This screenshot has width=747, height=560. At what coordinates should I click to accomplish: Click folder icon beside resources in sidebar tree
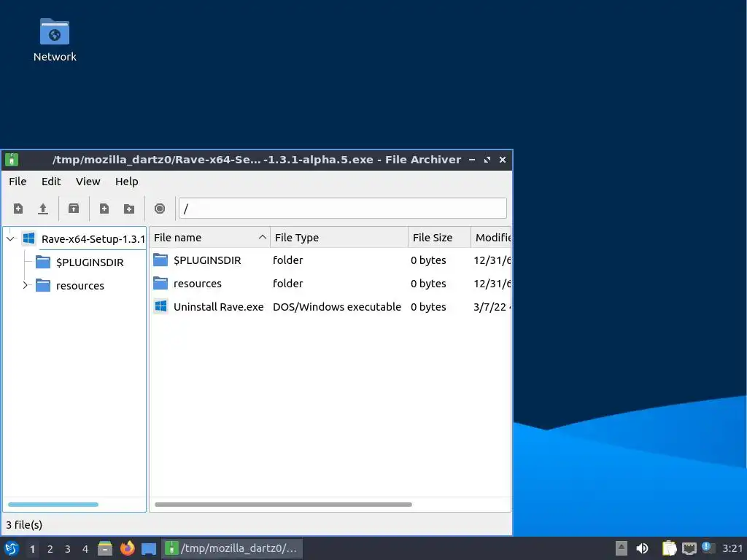43,285
